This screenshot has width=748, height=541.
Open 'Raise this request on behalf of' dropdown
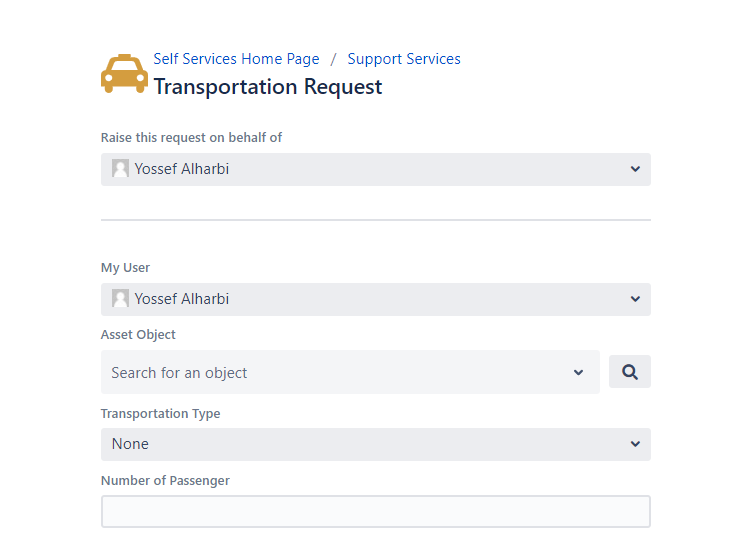coord(375,169)
